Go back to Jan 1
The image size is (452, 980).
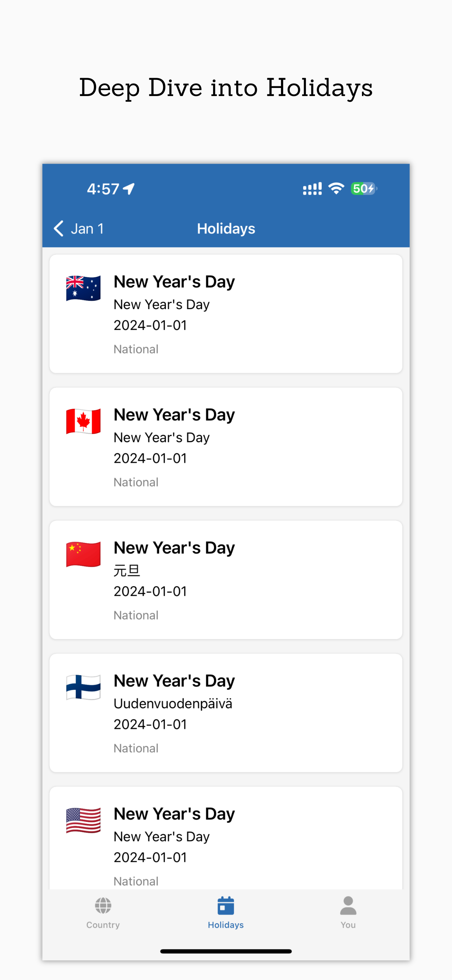click(79, 229)
